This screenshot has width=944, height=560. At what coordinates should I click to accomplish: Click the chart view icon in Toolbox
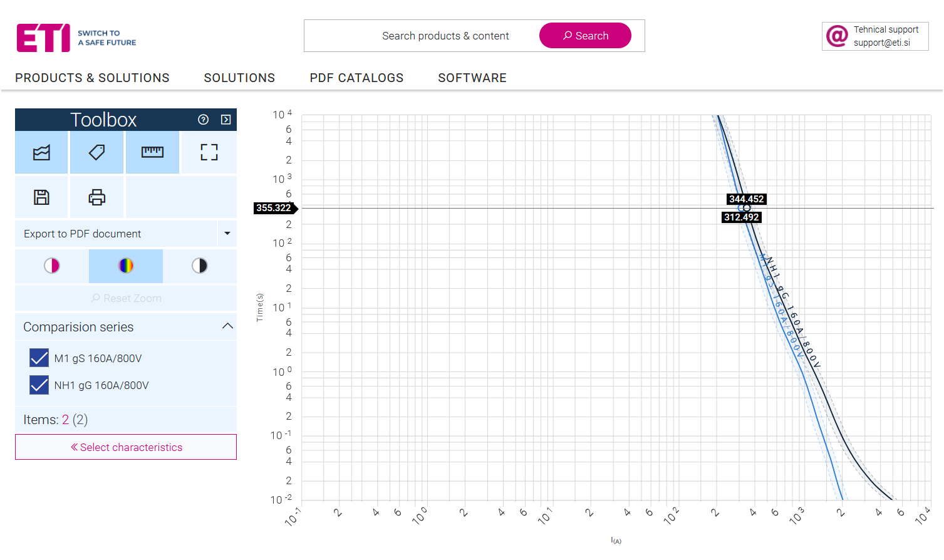[x=41, y=152]
